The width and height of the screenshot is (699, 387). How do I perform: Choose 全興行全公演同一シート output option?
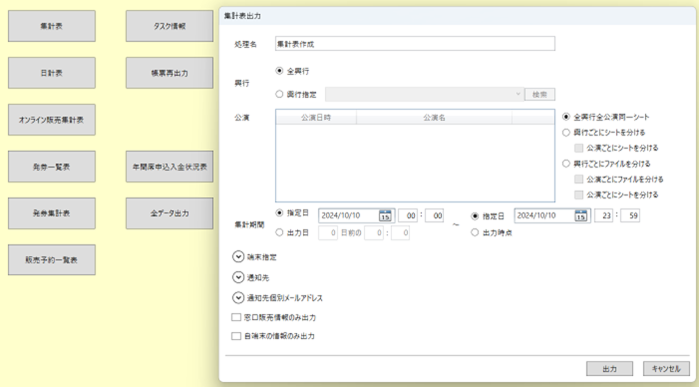point(566,117)
